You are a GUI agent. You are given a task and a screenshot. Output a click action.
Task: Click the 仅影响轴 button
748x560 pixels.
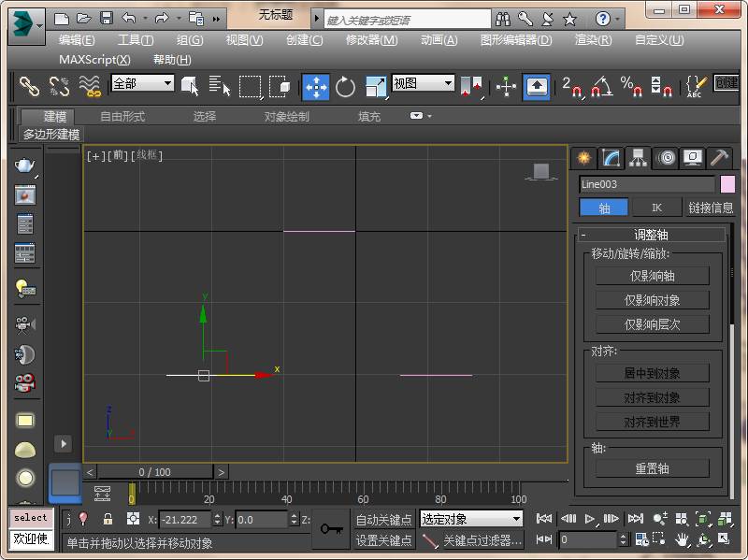coord(652,276)
